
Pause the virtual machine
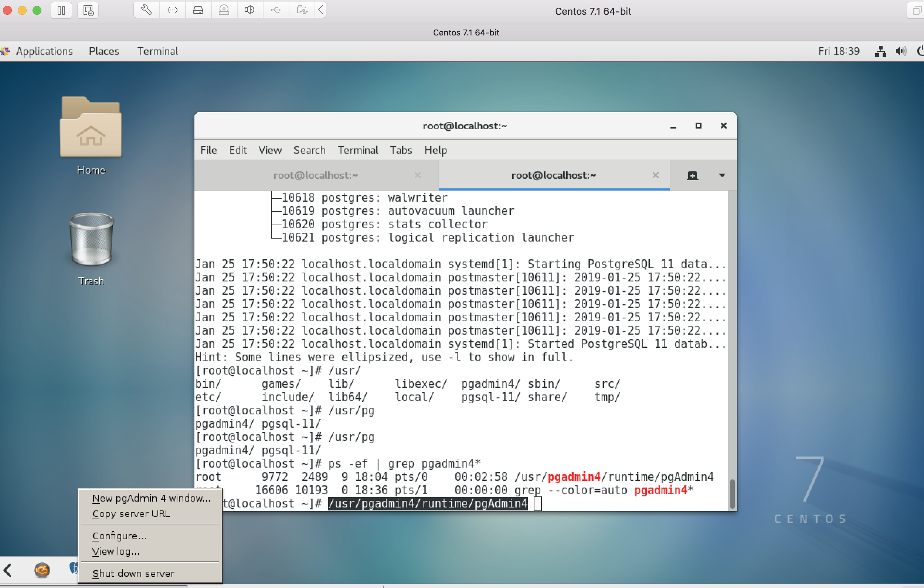pyautogui.click(x=61, y=10)
